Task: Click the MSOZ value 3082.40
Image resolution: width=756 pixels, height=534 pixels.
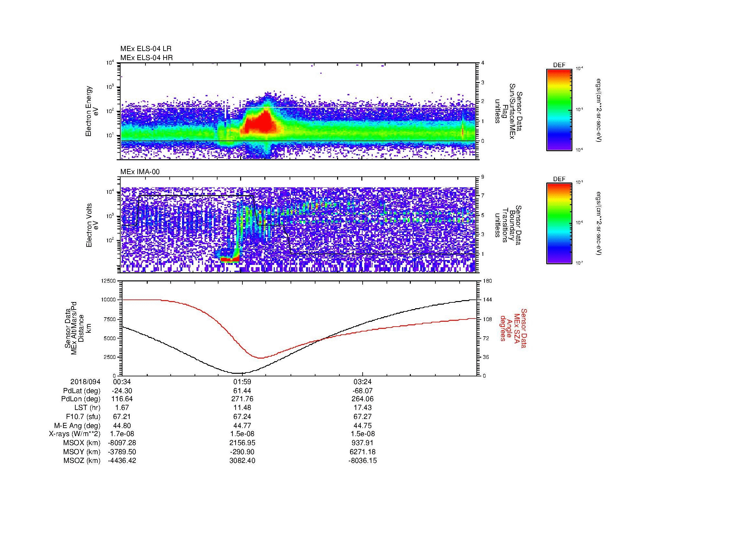Action: pyautogui.click(x=242, y=461)
